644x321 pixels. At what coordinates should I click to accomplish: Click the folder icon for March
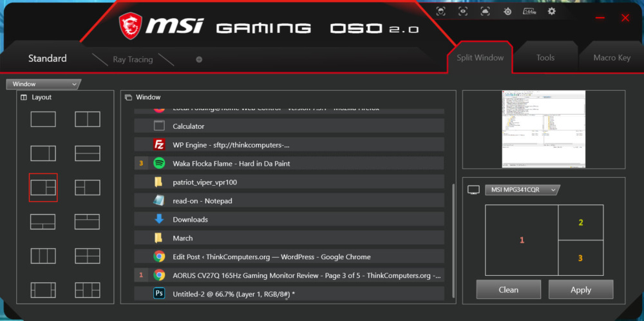tap(158, 238)
